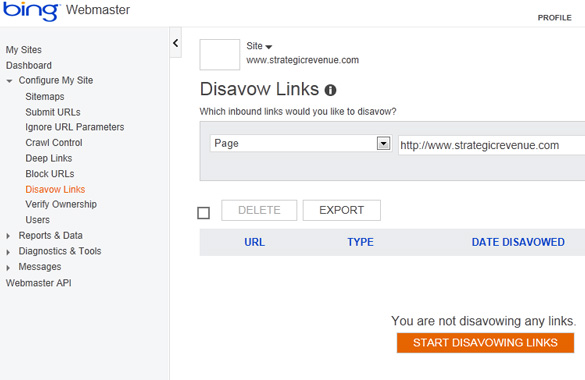Open Ignore URL Parameters
585x380 pixels.
[75, 127]
